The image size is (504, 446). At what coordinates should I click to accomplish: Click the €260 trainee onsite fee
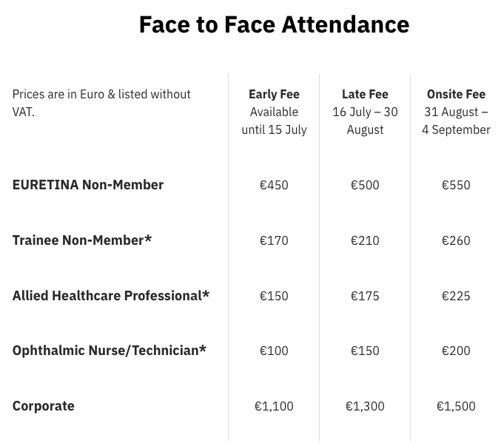coord(456,240)
